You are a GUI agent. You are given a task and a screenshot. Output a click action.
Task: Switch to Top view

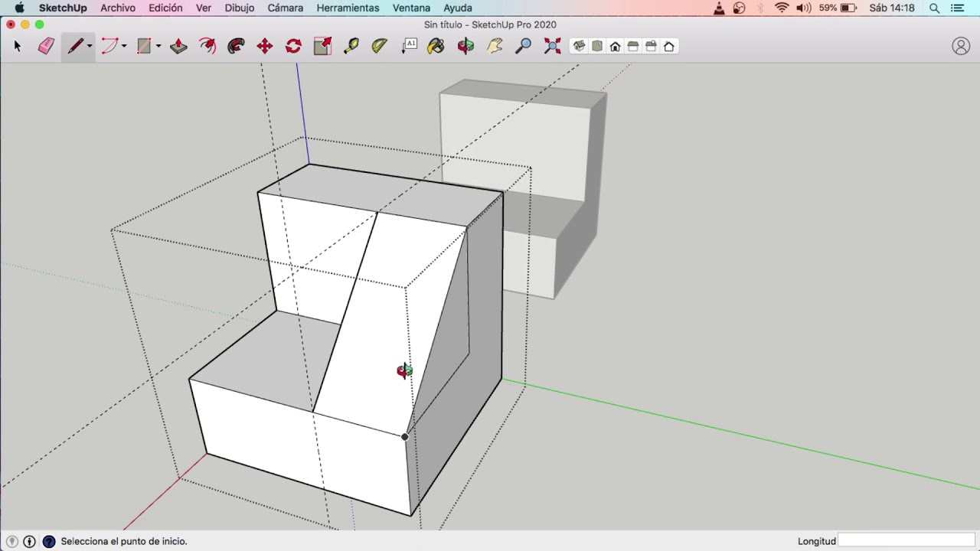click(x=597, y=47)
